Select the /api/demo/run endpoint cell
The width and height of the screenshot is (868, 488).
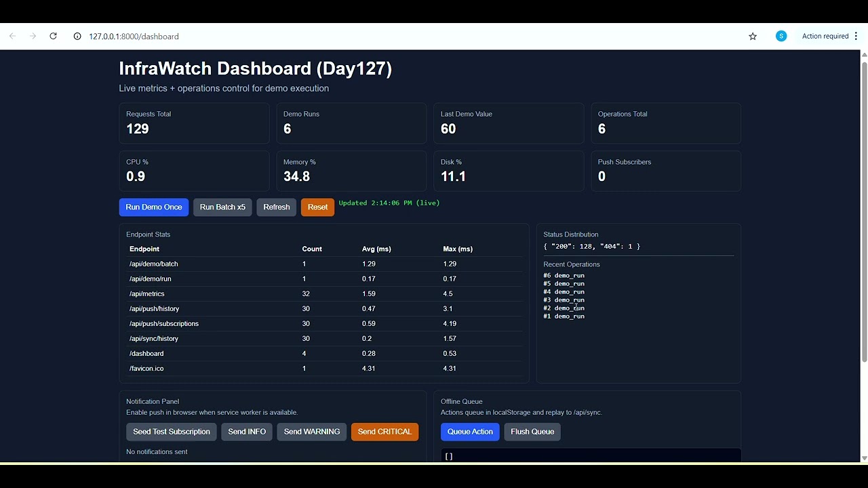point(150,279)
